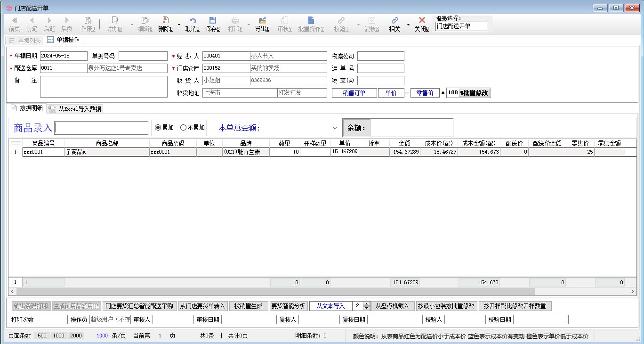This screenshot has width=644, height=344.
Task: Click the 按销量生成 button
Action: pyautogui.click(x=249, y=306)
